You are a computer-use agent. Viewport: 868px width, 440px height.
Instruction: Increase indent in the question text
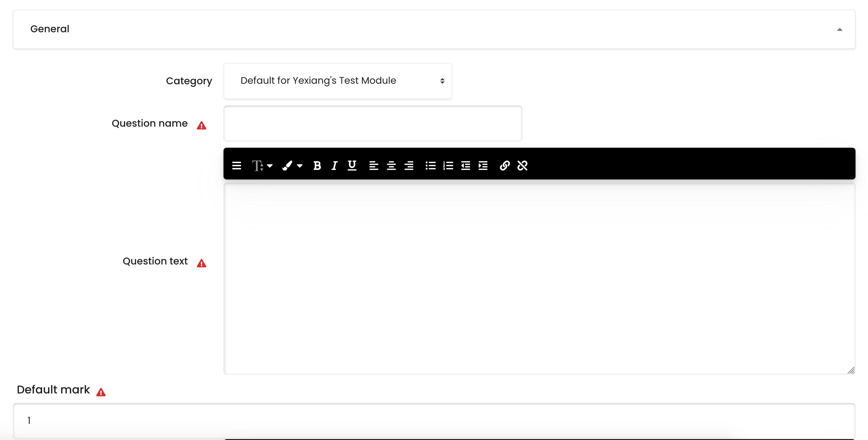tap(483, 165)
